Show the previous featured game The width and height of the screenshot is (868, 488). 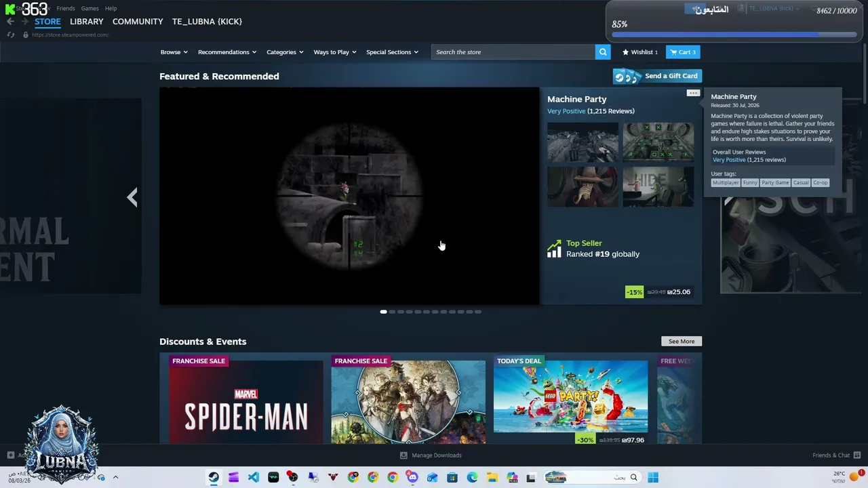(x=132, y=197)
